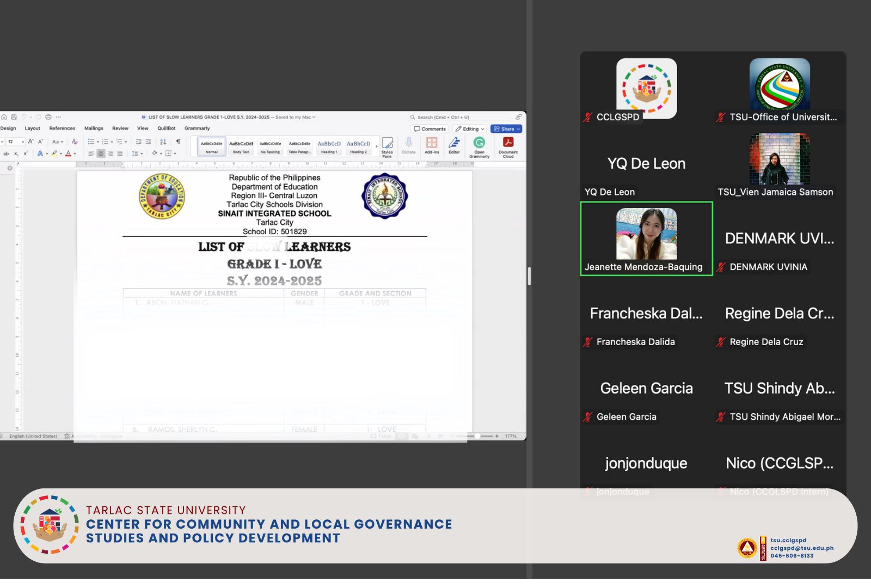
Task: Open the Add-ins panel
Action: coord(432,145)
